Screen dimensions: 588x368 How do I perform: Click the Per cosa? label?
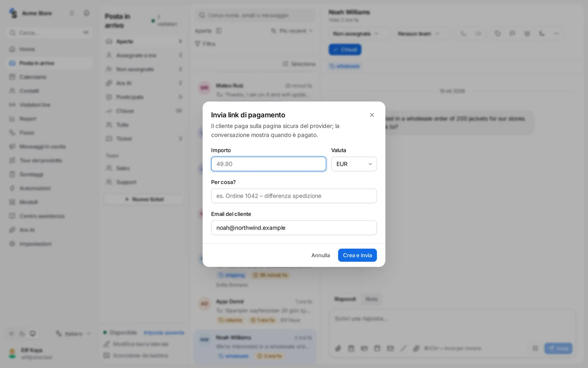point(223,182)
